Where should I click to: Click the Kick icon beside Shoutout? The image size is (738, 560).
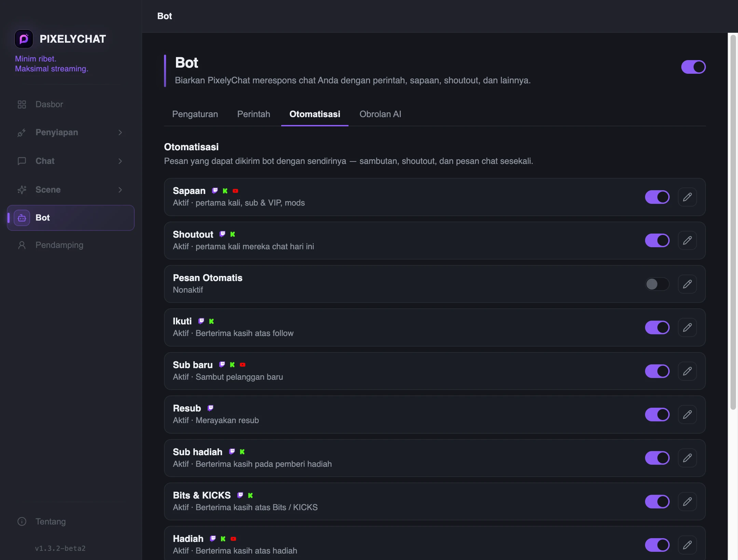pos(233,234)
